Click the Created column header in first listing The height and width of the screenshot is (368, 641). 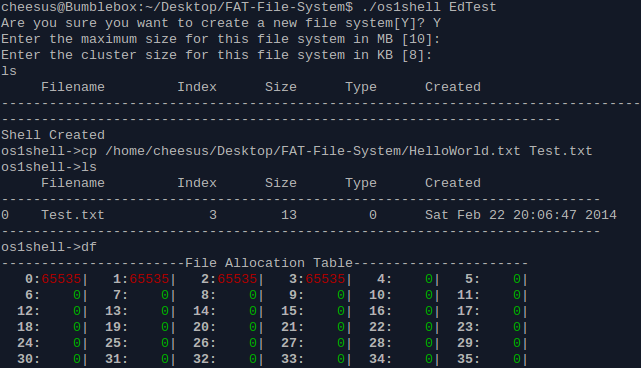click(453, 87)
